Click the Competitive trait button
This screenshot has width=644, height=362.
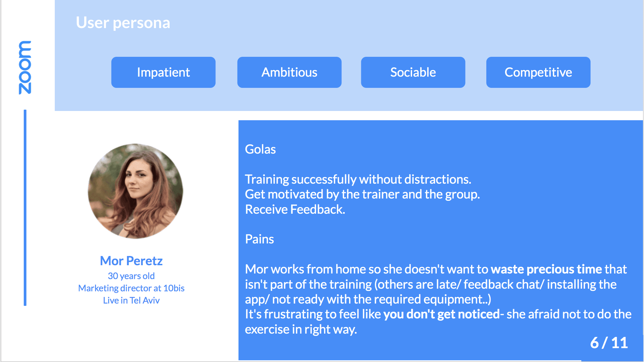(538, 72)
